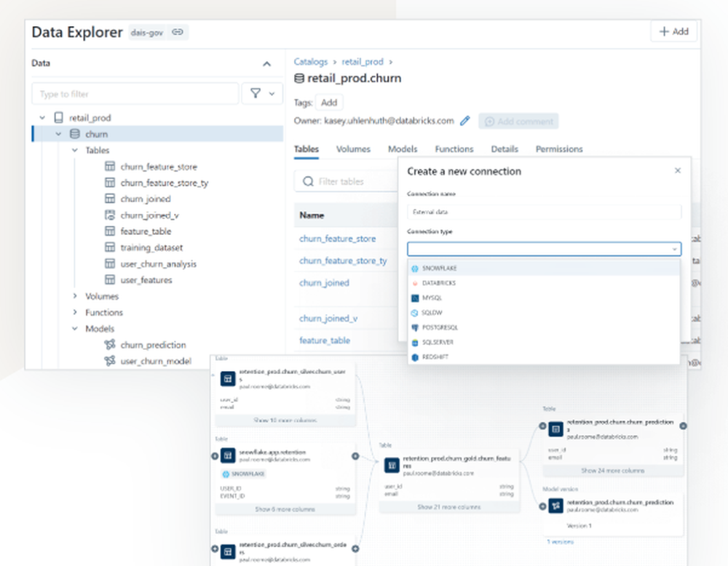Open the Models tab
This screenshot has width=728, height=566.
click(403, 149)
